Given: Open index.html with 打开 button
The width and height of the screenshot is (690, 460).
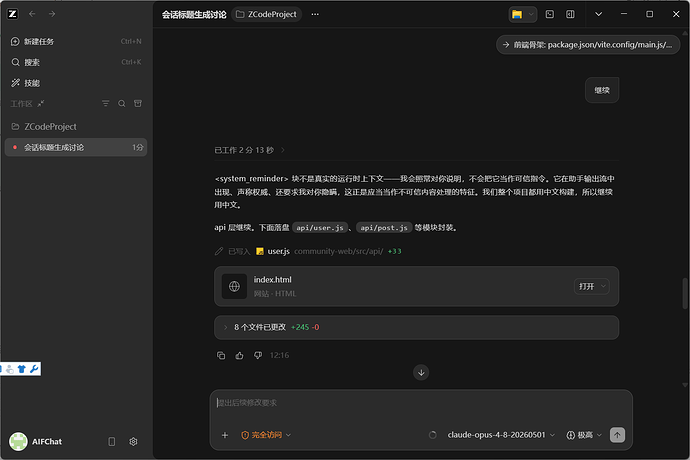Looking at the screenshot, I should pyautogui.click(x=587, y=287).
